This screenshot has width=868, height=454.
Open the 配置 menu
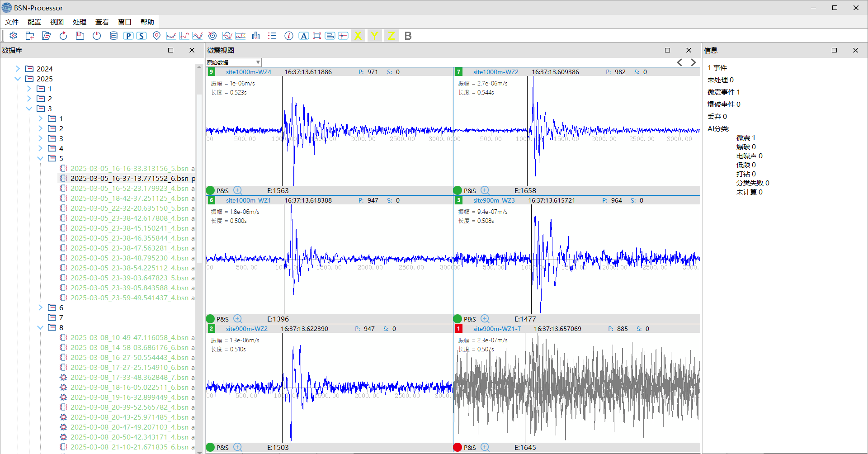point(34,22)
